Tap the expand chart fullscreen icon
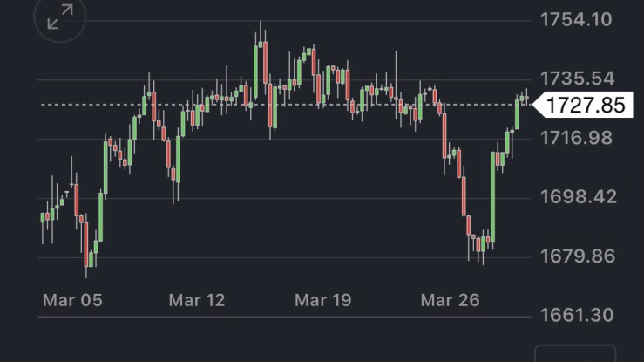The width and height of the screenshot is (644, 362). (59, 17)
